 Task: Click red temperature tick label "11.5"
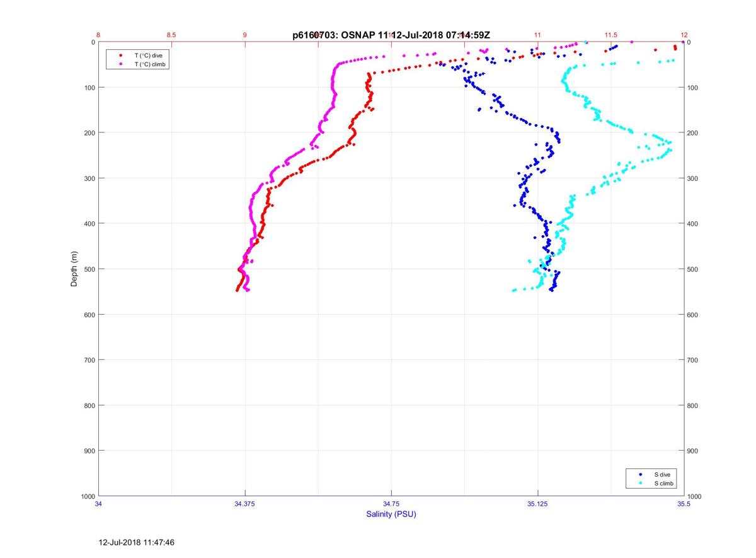610,35
